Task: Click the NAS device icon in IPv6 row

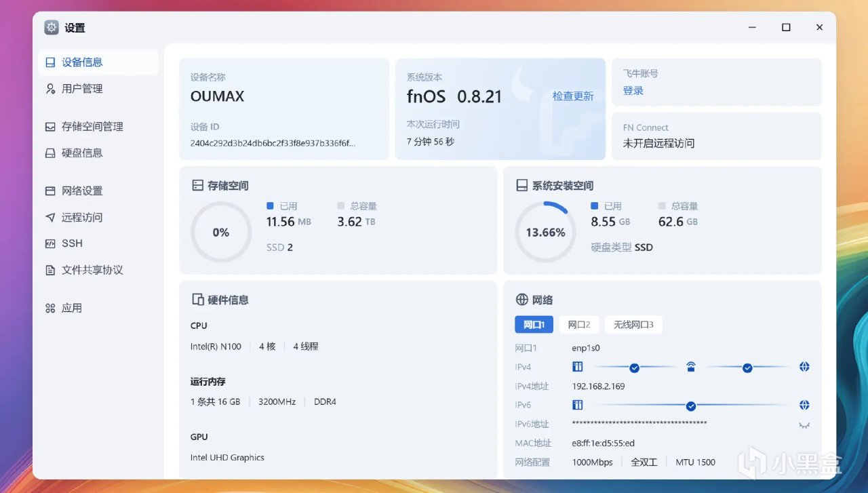Action: [578, 405]
